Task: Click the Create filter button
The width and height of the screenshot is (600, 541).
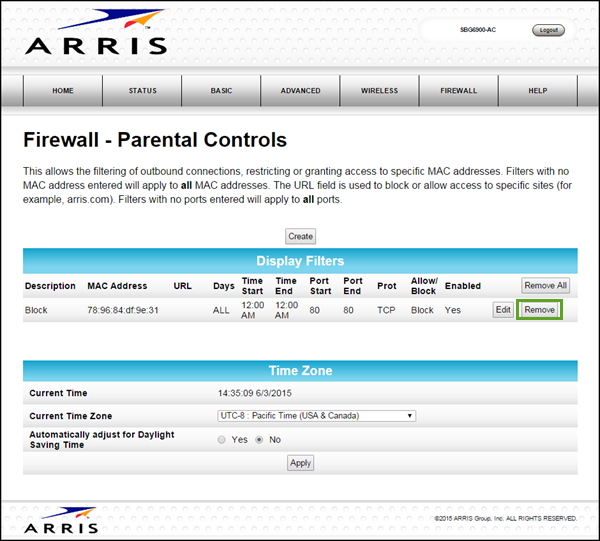Action: click(x=300, y=237)
